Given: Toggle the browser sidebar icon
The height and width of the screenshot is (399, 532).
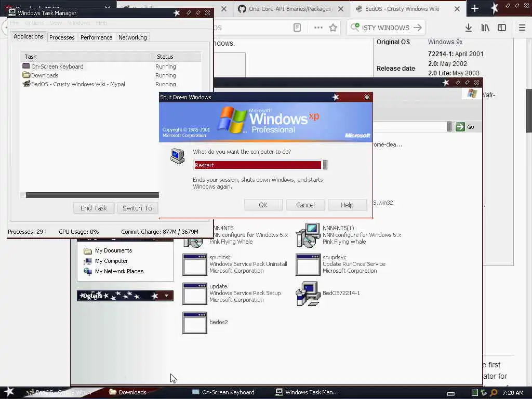Looking at the screenshot, I should [x=502, y=28].
